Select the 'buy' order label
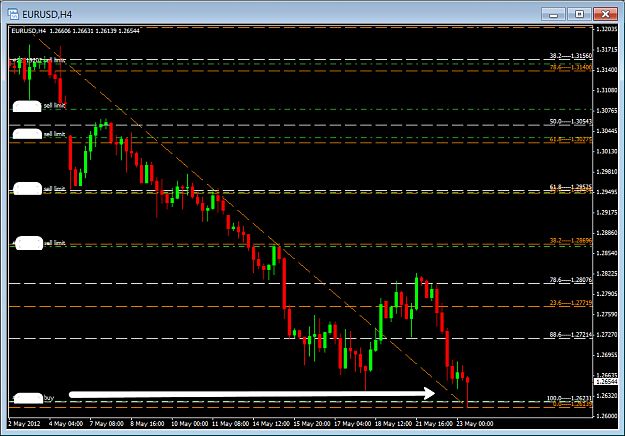 pos(49,398)
